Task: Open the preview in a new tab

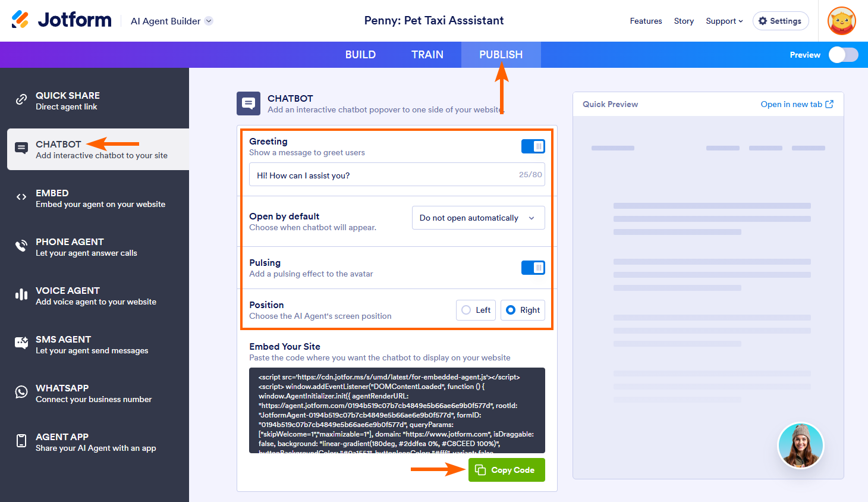Action: tap(797, 104)
